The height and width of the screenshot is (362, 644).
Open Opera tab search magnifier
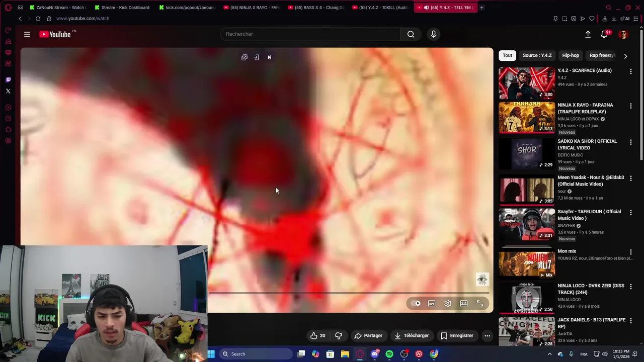(x=608, y=8)
